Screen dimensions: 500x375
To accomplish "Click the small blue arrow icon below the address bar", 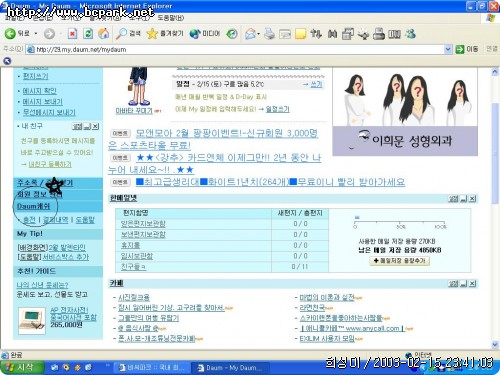I will (7, 61).
